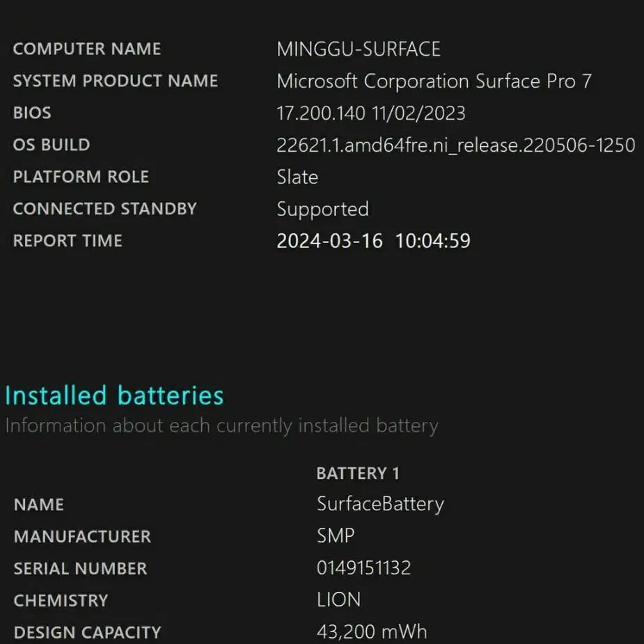
Task: Click the report time 2024-03-16 value
Action: pyautogui.click(x=373, y=241)
